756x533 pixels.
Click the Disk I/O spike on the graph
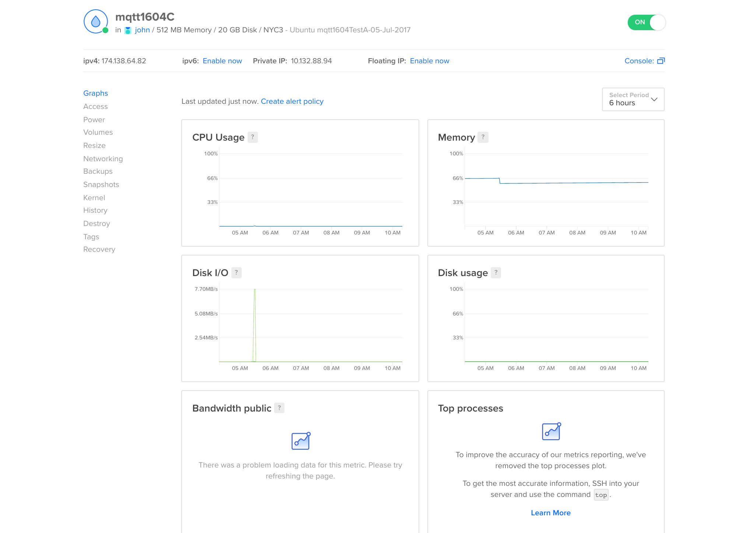tap(255, 325)
